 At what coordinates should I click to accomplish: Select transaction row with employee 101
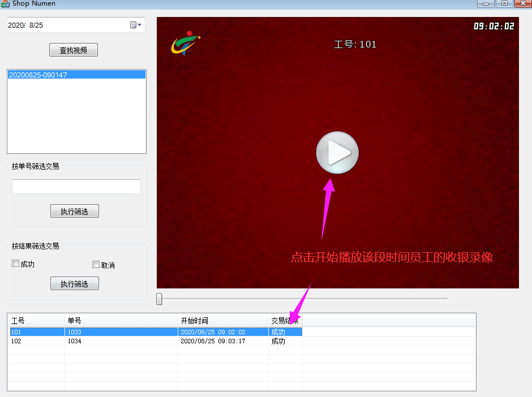[x=156, y=332]
